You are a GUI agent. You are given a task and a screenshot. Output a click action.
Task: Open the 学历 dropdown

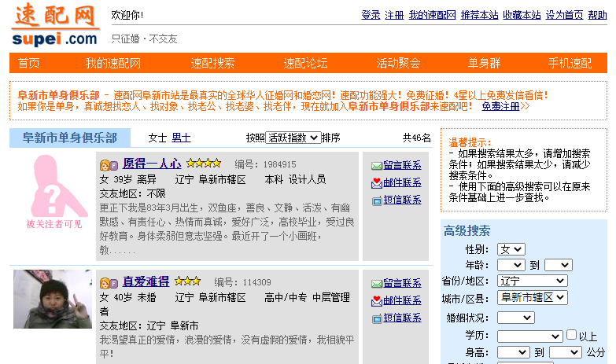(530, 336)
